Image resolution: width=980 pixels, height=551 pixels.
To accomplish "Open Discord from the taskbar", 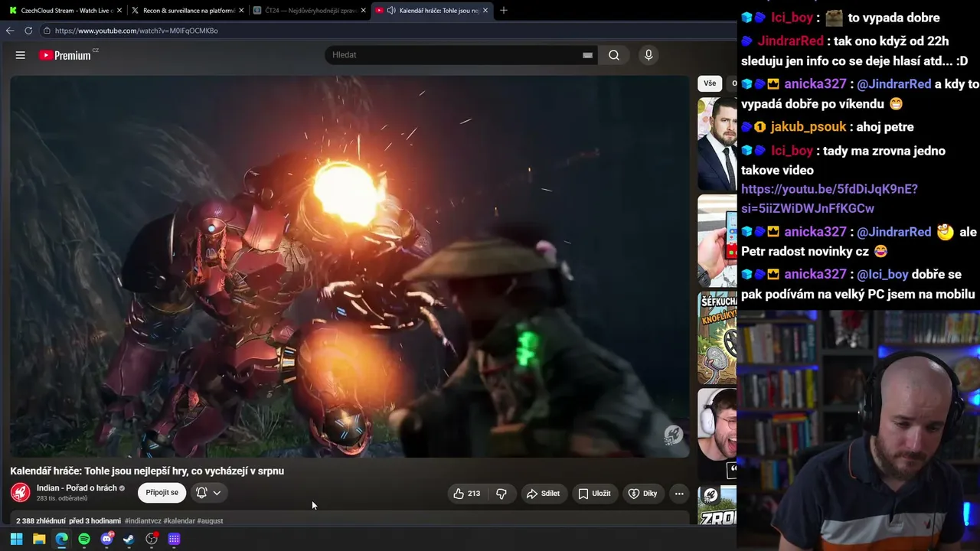I will tap(107, 539).
